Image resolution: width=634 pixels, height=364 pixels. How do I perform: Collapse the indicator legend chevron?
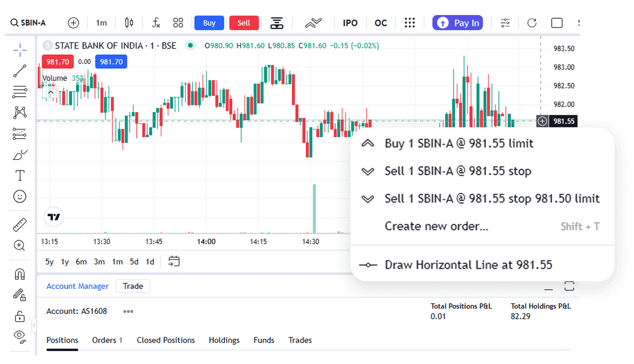pyautogui.click(x=50, y=92)
